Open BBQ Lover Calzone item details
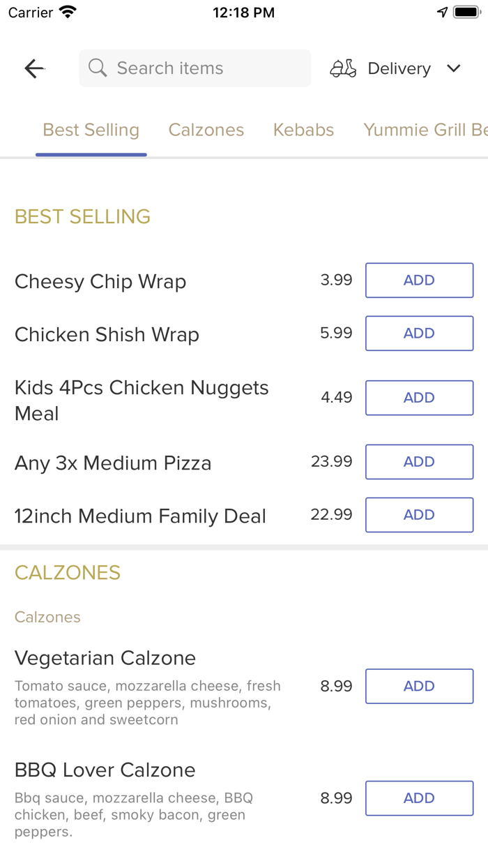Viewport: 488px width, 868px height. (105, 770)
